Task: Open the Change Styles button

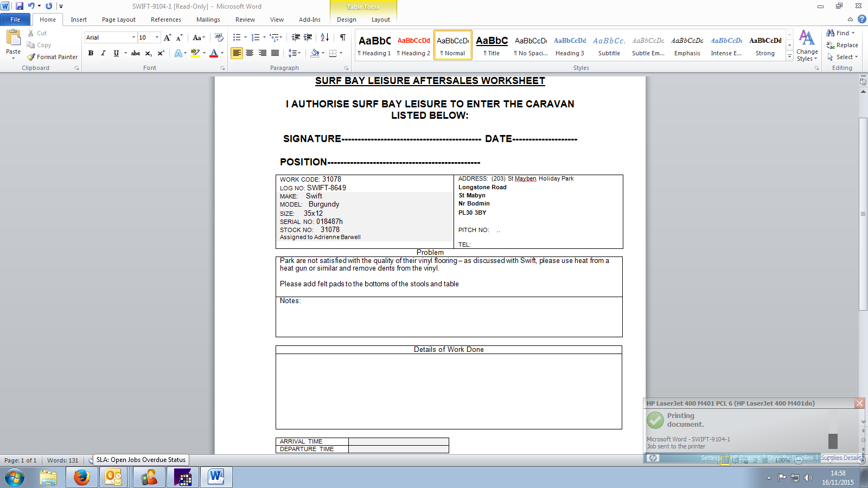Action: pos(807,46)
